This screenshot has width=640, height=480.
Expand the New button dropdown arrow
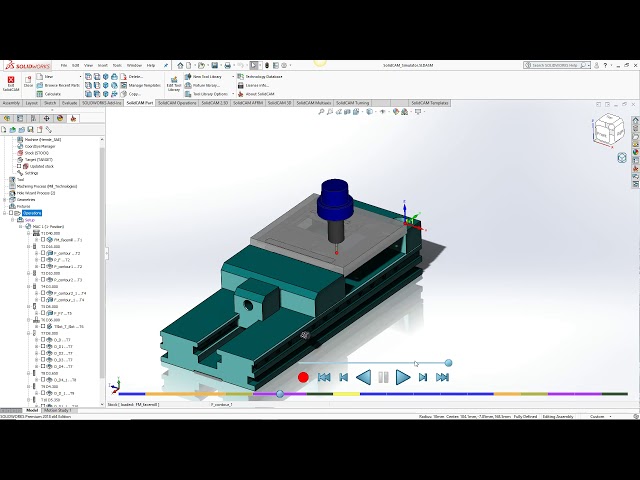click(80, 77)
